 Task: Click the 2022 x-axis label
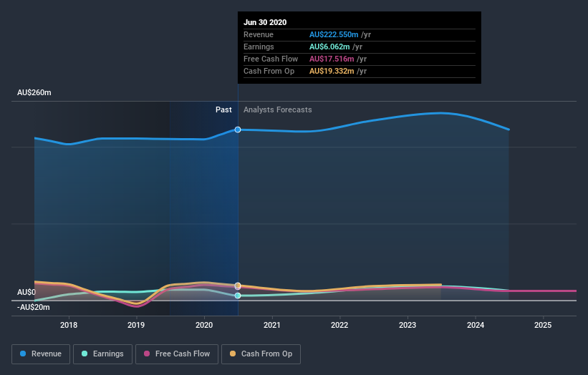[x=339, y=325]
